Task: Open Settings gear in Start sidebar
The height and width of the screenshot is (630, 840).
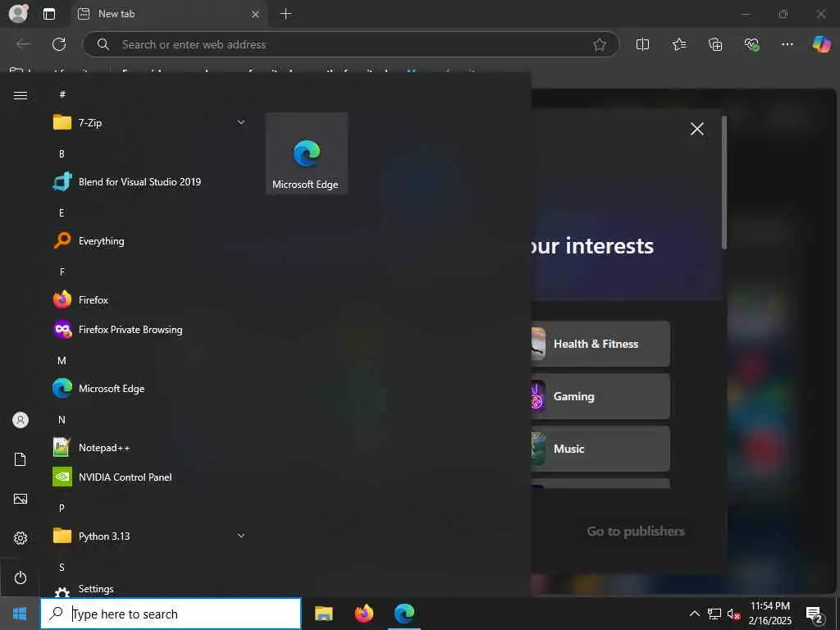Action: pos(21,538)
